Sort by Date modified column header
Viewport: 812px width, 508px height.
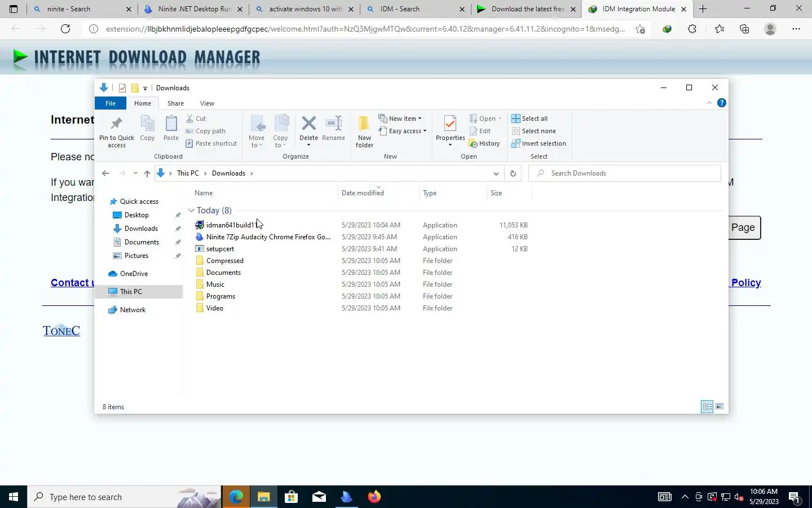363,193
